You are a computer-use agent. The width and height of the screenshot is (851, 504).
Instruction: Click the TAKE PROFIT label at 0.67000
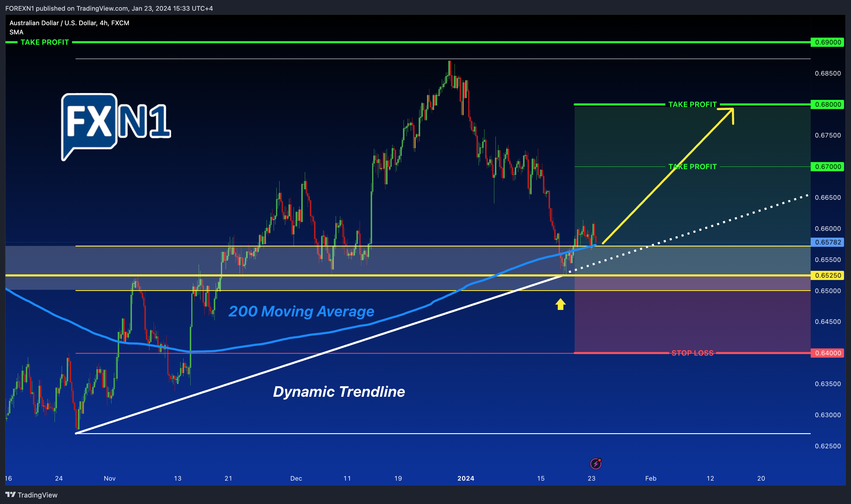pyautogui.click(x=692, y=167)
